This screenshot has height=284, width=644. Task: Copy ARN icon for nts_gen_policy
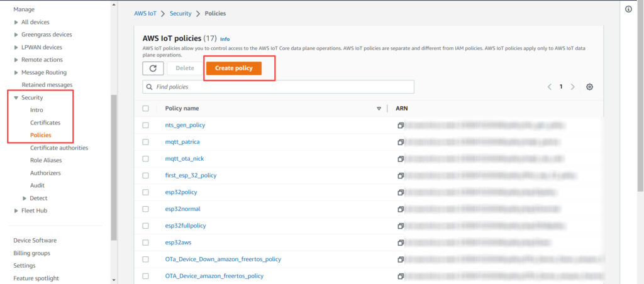tap(401, 125)
